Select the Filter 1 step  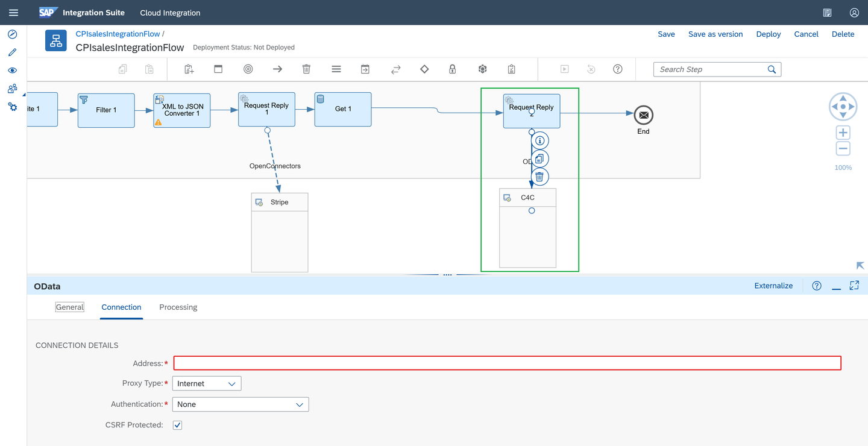pos(106,110)
